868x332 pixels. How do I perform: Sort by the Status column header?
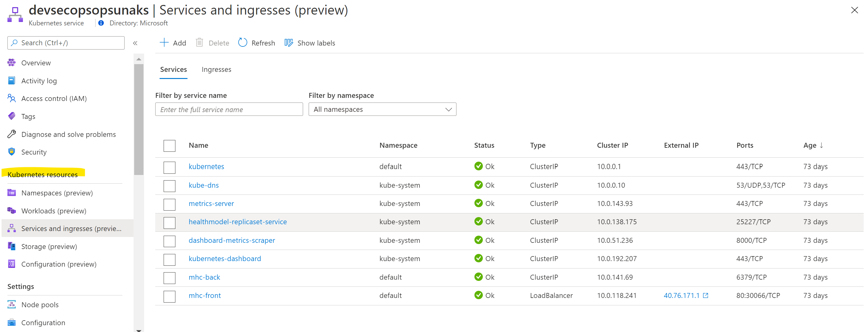484,145
